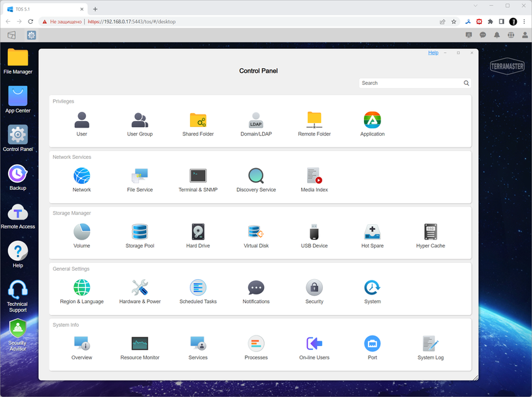Open Hard Drive information

pyautogui.click(x=198, y=236)
